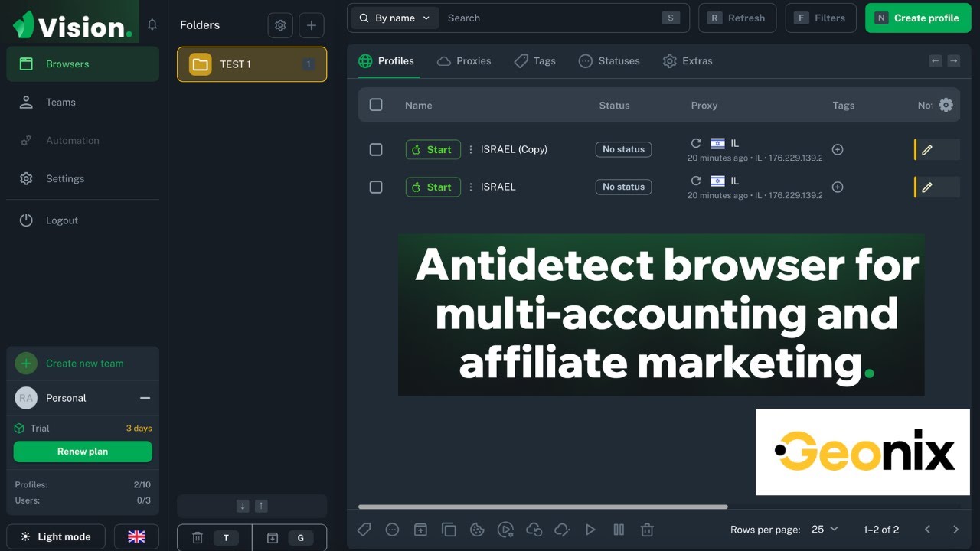Open Automation in sidebar

click(83, 141)
